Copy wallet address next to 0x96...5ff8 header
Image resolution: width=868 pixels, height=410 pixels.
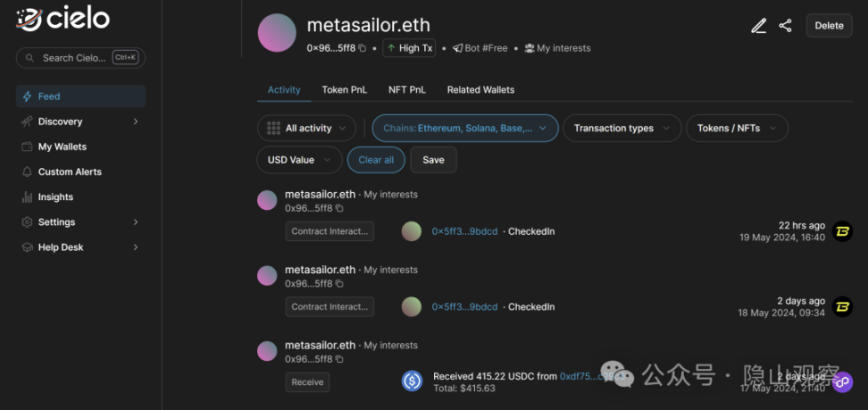coord(362,48)
